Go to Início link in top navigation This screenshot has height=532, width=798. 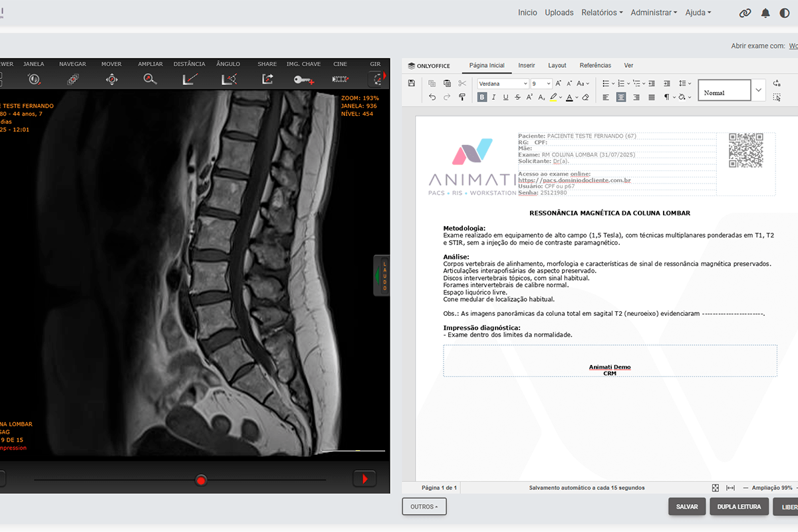(527, 13)
